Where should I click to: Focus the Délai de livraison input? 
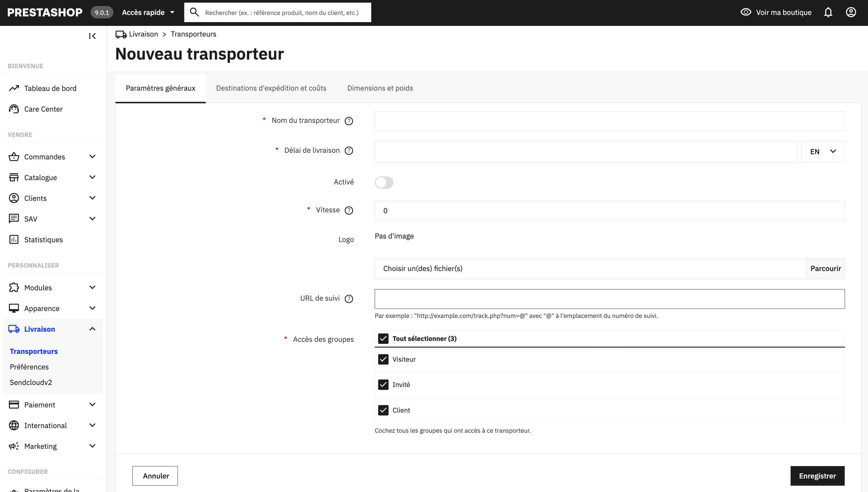586,152
